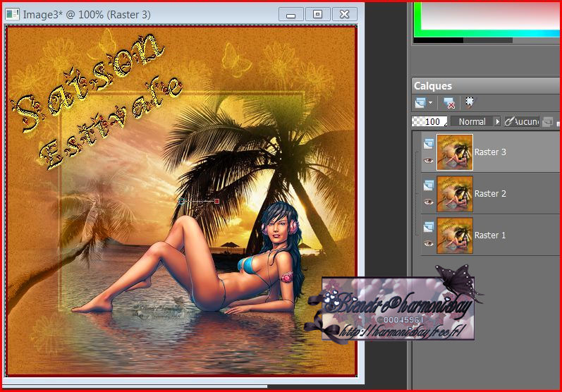
Task: Click the Raster 3 layer type icon
Action: pyautogui.click(x=429, y=144)
